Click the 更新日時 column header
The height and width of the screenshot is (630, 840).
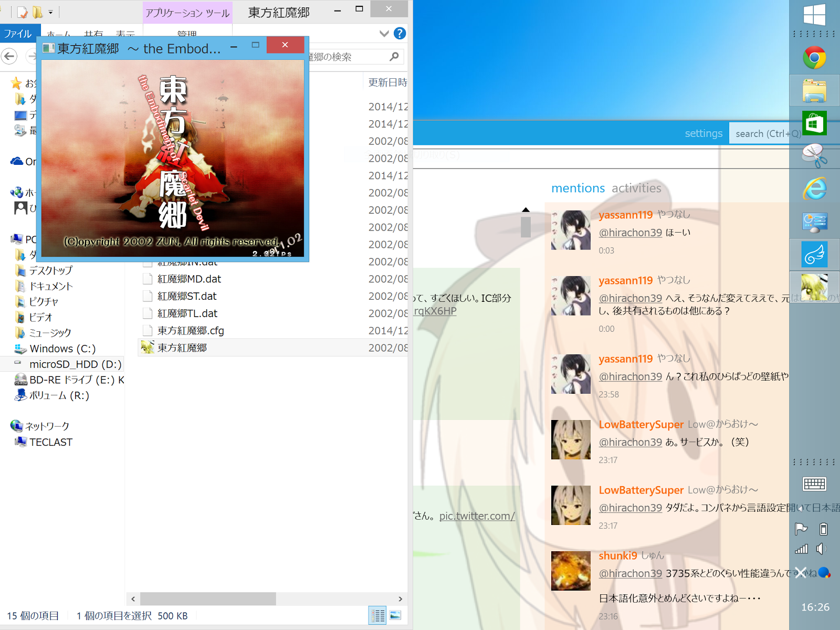pyautogui.click(x=387, y=82)
